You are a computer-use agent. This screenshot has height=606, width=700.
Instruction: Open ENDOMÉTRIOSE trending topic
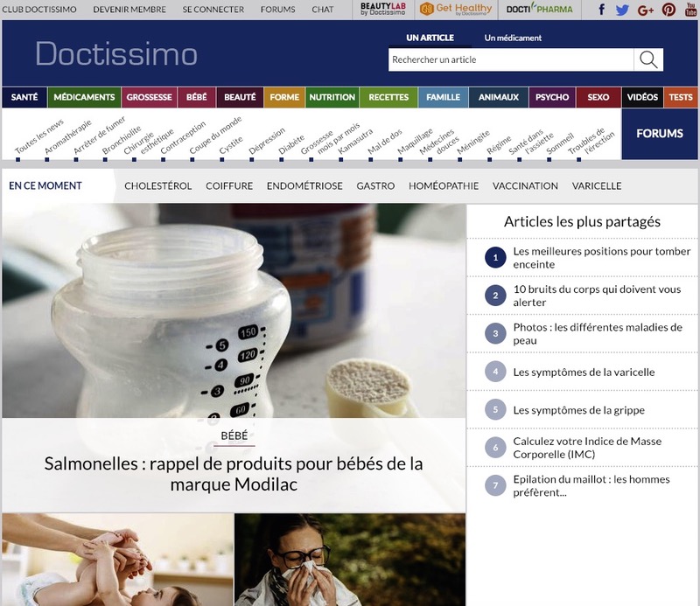pos(304,185)
